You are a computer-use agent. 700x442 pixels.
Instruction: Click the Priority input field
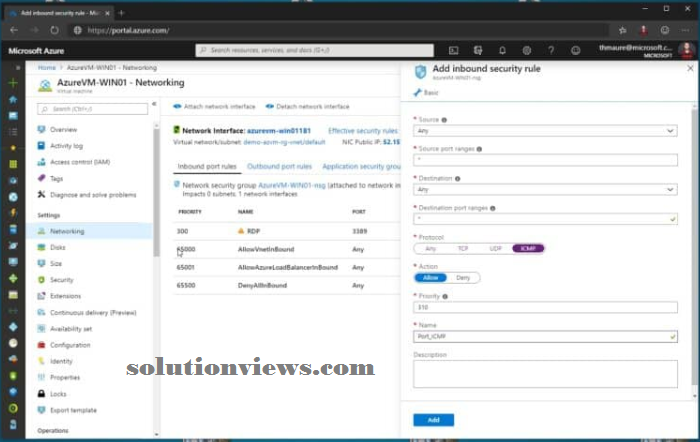(x=545, y=307)
